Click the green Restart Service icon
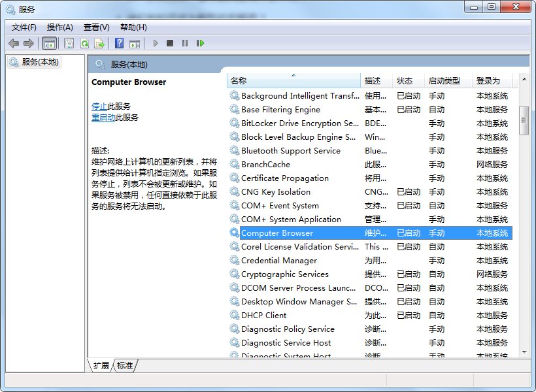 click(200, 43)
